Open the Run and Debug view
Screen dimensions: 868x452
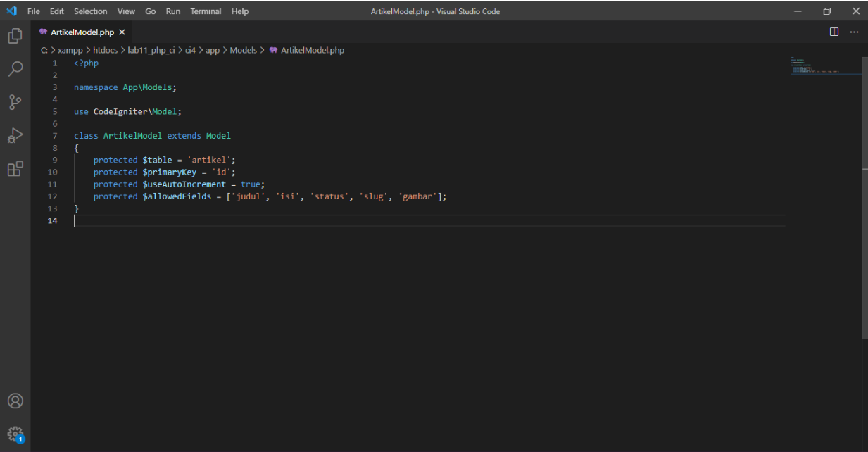[x=15, y=135]
